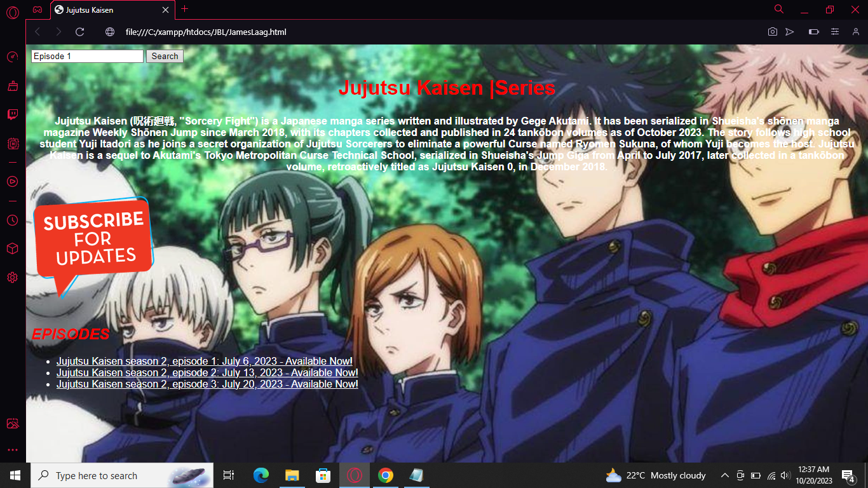
Task: Open the GX Cleaner broom icon
Action: 13,86
